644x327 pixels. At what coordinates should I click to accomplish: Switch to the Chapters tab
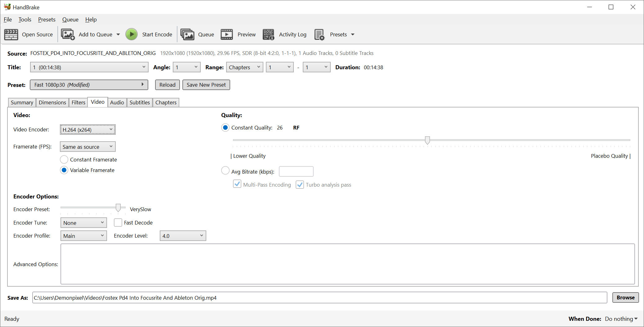coord(166,102)
